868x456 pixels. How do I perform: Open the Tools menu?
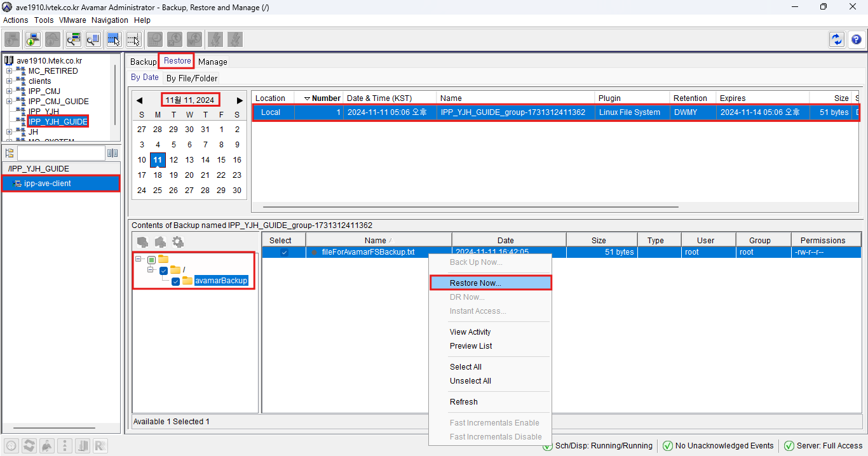tap(44, 20)
